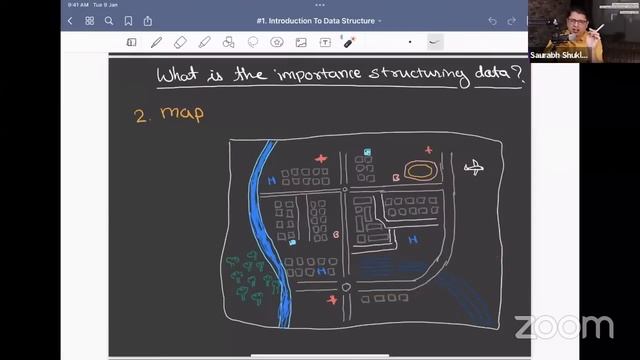Open the share and export icon
This screenshot has width=640, height=360.
[x=148, y=21]
